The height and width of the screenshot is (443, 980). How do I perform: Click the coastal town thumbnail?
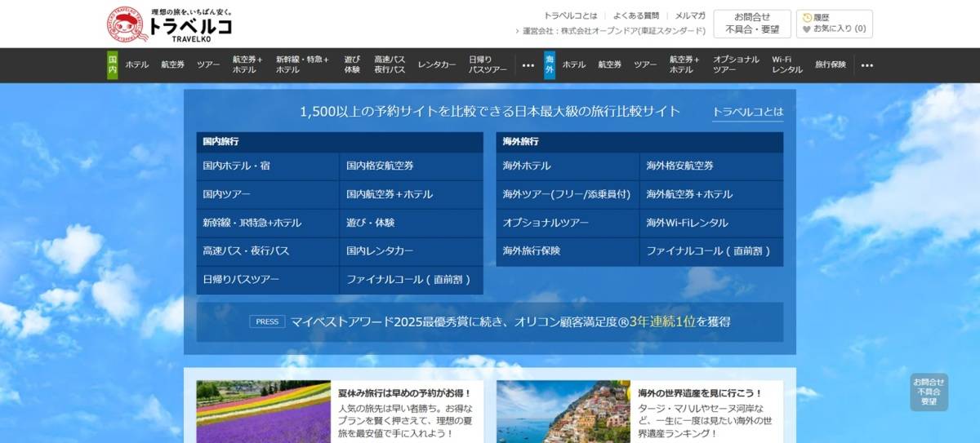pyautogui.click(x=563, y=412)
